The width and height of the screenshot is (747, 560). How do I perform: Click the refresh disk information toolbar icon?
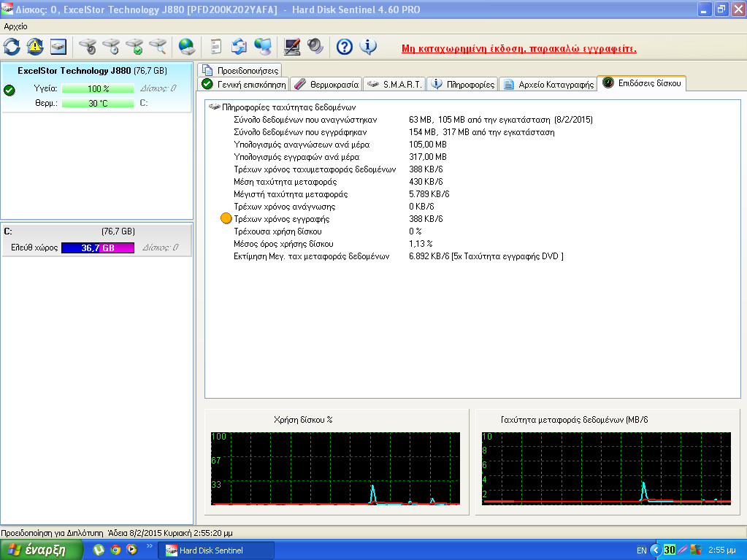click(12, 47)
